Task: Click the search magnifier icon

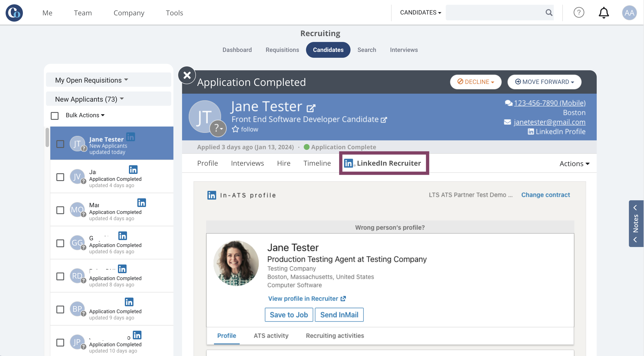Action: pyautogui.click(x=549, y=13)
